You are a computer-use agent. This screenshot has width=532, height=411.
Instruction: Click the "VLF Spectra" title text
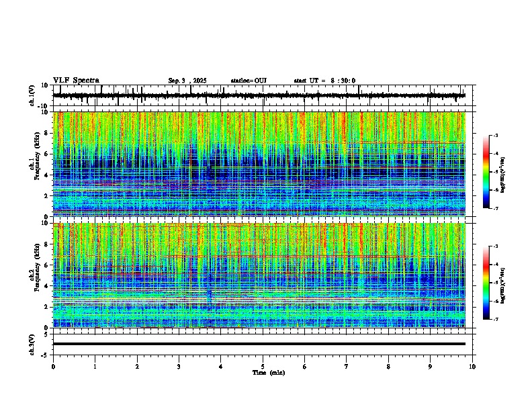click(76, 81)
